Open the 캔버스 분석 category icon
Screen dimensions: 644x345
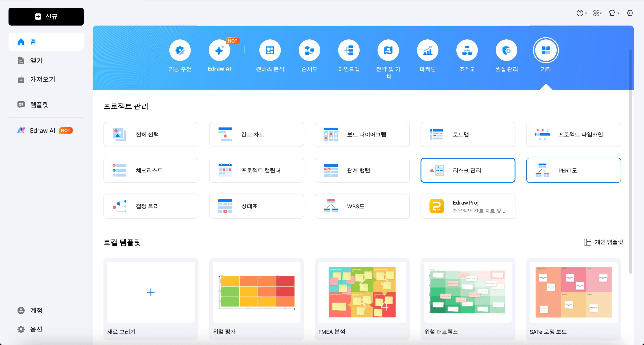pyautogui.click(x=270, y=50)
